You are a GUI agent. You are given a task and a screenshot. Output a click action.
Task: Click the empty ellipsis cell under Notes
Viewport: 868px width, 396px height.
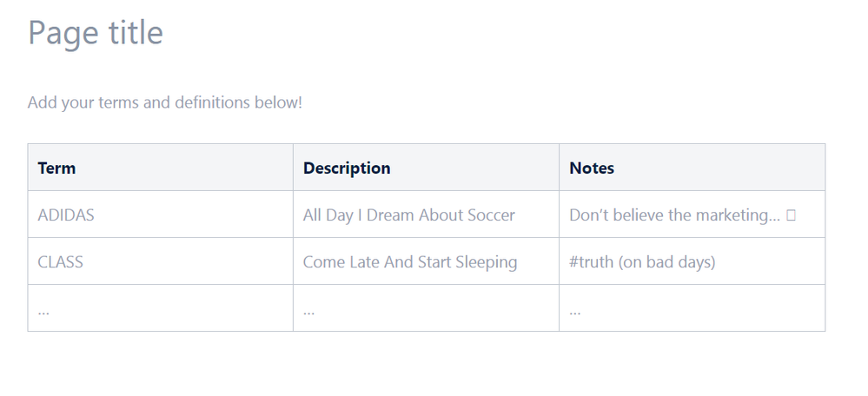click(x=692, y=308)
